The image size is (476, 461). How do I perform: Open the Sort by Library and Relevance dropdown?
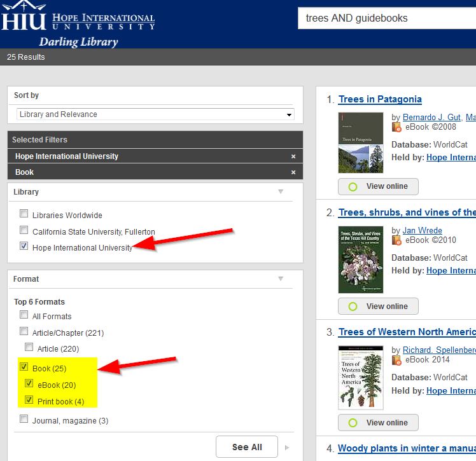point(155,114)
